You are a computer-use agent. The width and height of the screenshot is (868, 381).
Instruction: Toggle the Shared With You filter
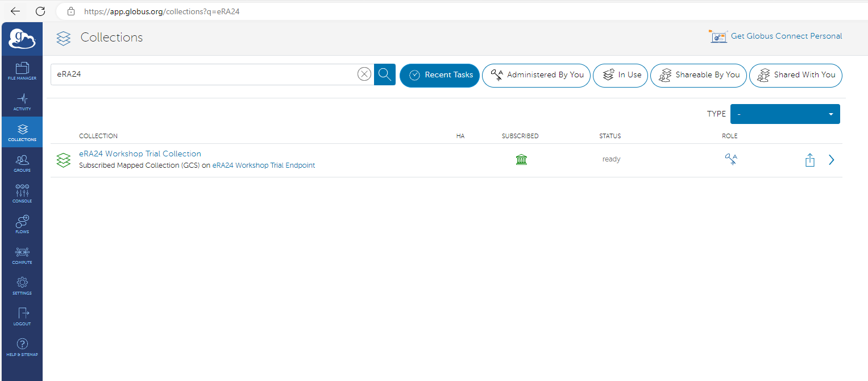click(x=796, y=75)
